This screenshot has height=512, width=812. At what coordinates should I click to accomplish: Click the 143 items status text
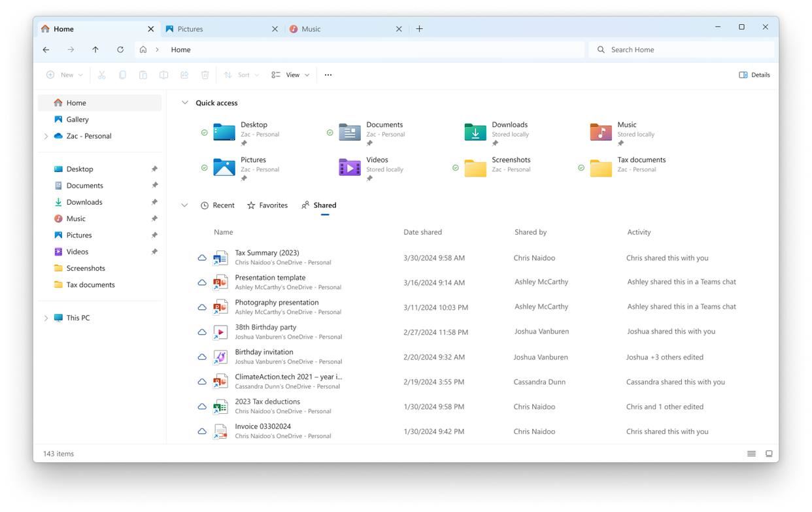coord(58,454)
